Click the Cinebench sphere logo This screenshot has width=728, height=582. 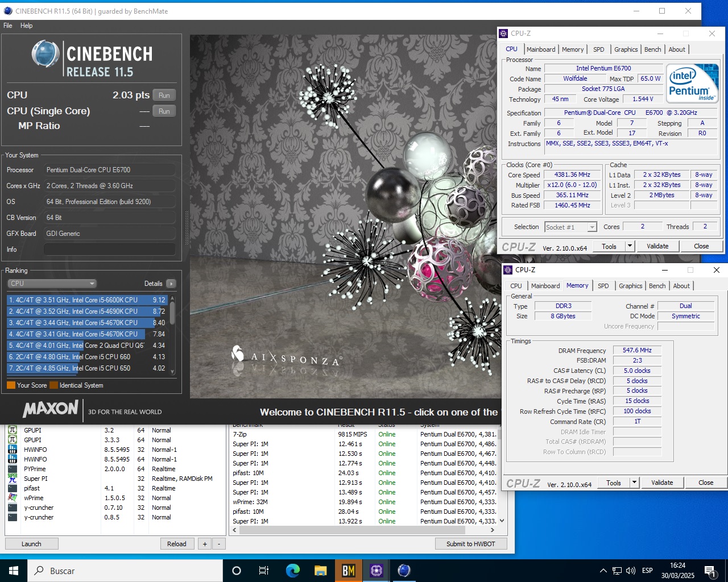45,55
